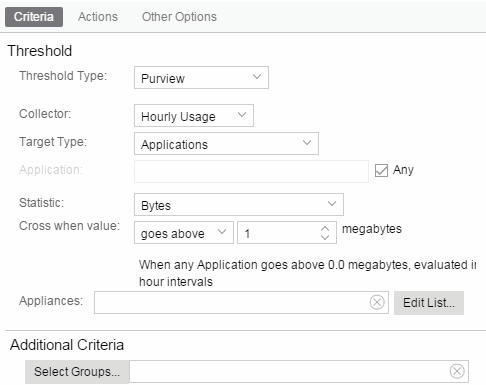This screenshot has width=486, height=385.
Task: Click the 'Appliances:' label
Action: point(51,301)
